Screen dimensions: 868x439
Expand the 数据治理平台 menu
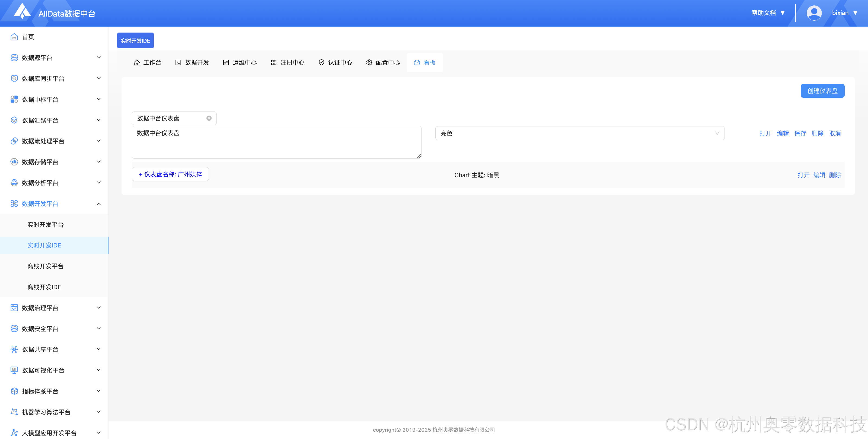[98, 307]
